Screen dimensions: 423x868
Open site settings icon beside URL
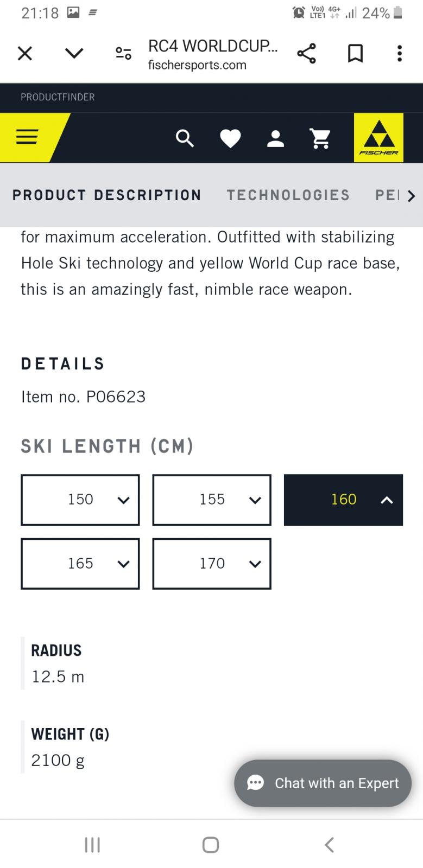tap(123, 53)
